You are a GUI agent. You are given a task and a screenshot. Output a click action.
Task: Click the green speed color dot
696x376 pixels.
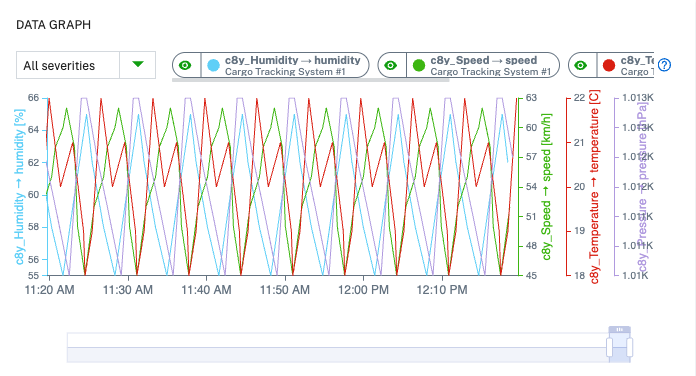point(419,66)
